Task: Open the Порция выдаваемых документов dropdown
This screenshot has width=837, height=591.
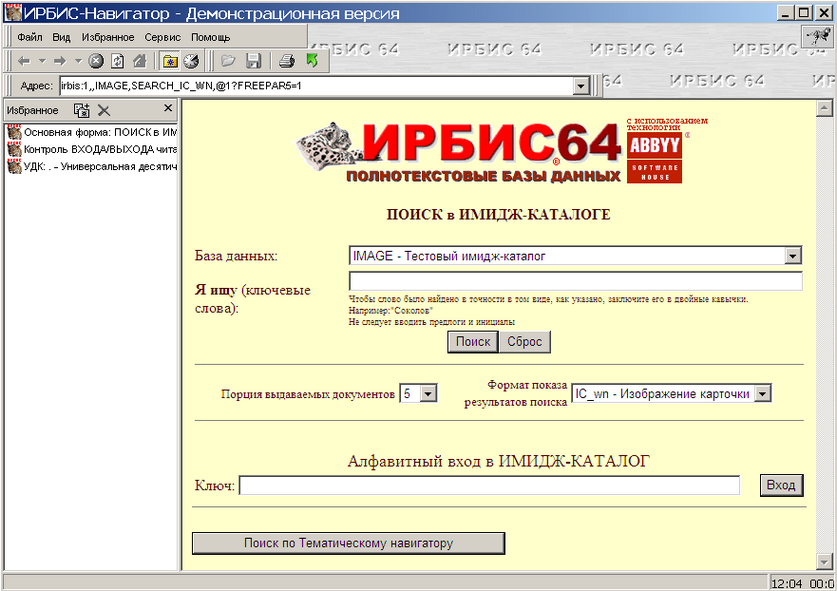Action: [x=429, y=394]
